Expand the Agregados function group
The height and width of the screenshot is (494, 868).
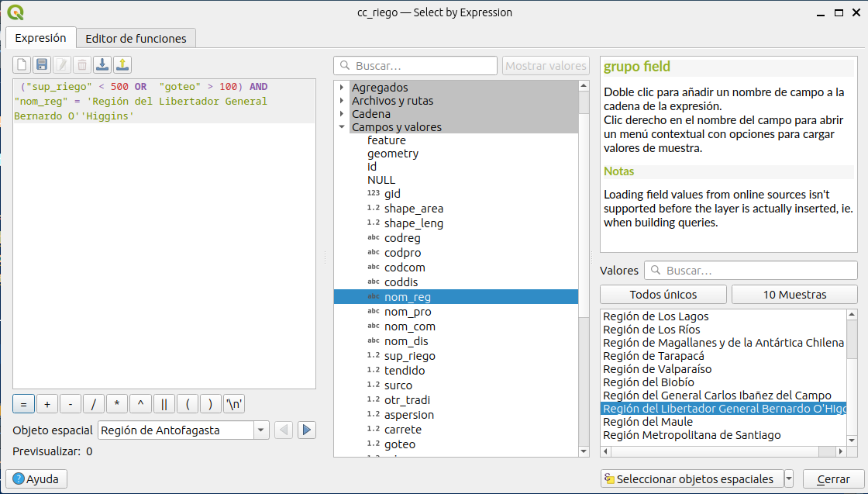(342, 88)
